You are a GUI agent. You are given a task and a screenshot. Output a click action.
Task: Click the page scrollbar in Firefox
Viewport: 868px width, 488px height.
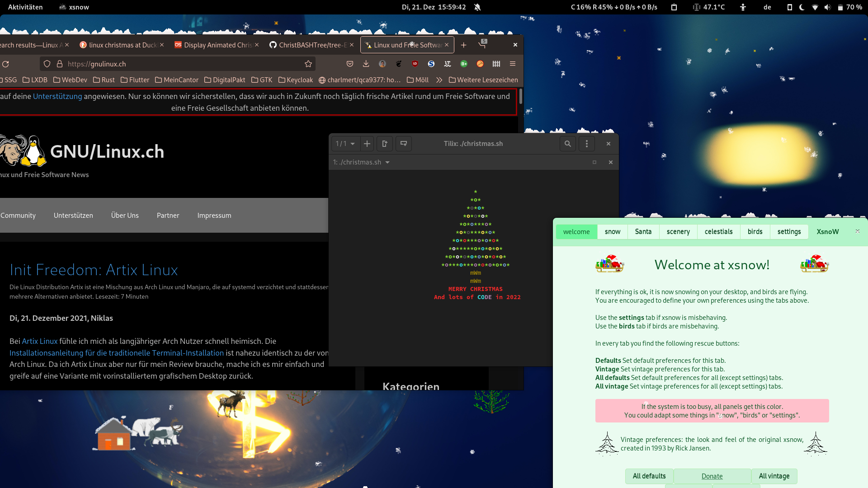(521, 96)
